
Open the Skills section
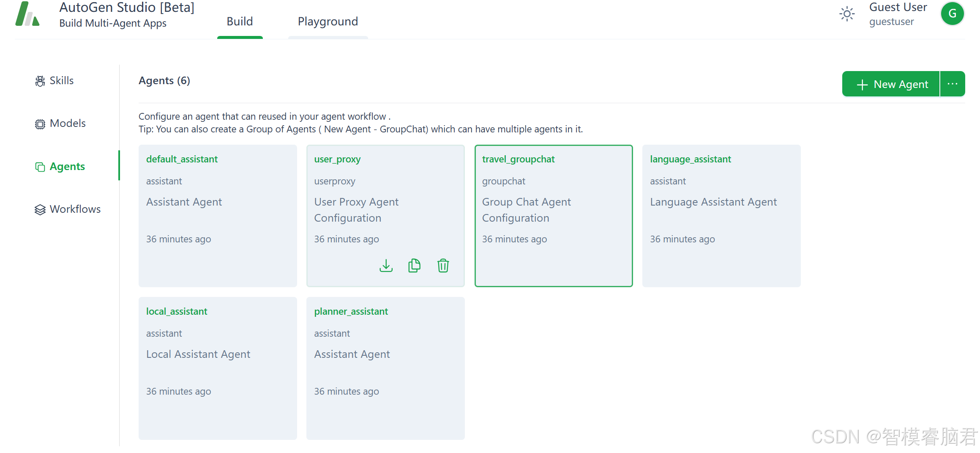pyautogui.click(x=62, y=80)
